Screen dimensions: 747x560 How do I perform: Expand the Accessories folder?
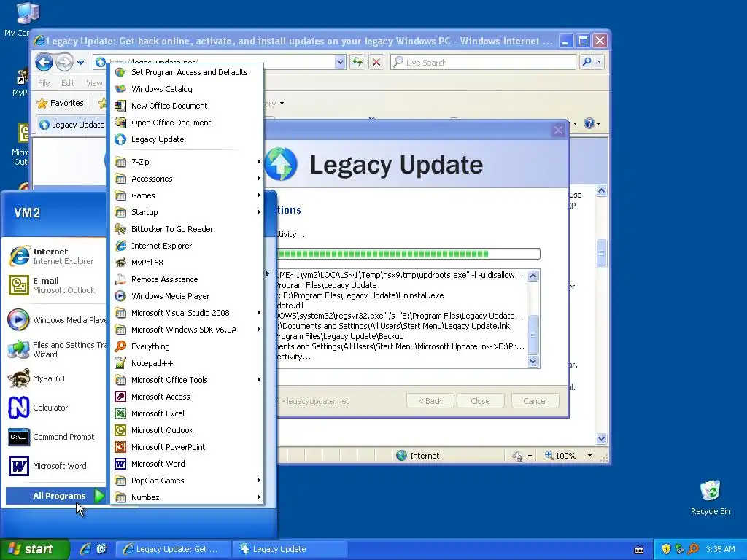(x=187, y=179)
